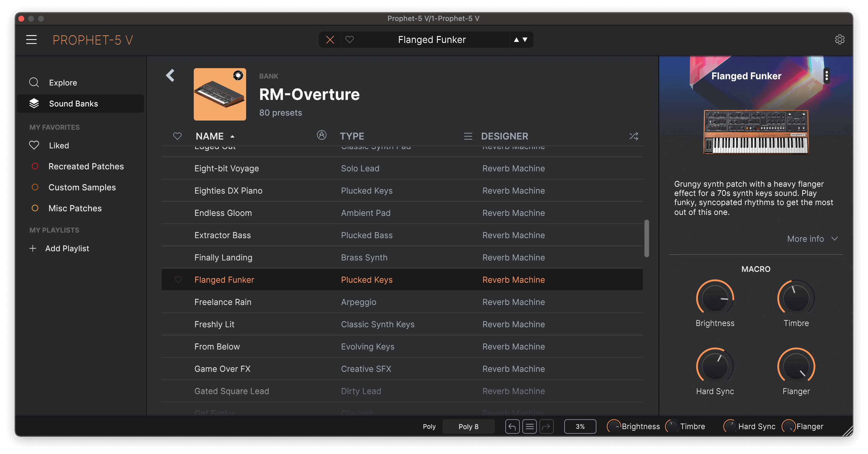The height and width of the screenshot is (454, 868).
Task: Click the back arrow beside bank cover
Action: [170, 76]
